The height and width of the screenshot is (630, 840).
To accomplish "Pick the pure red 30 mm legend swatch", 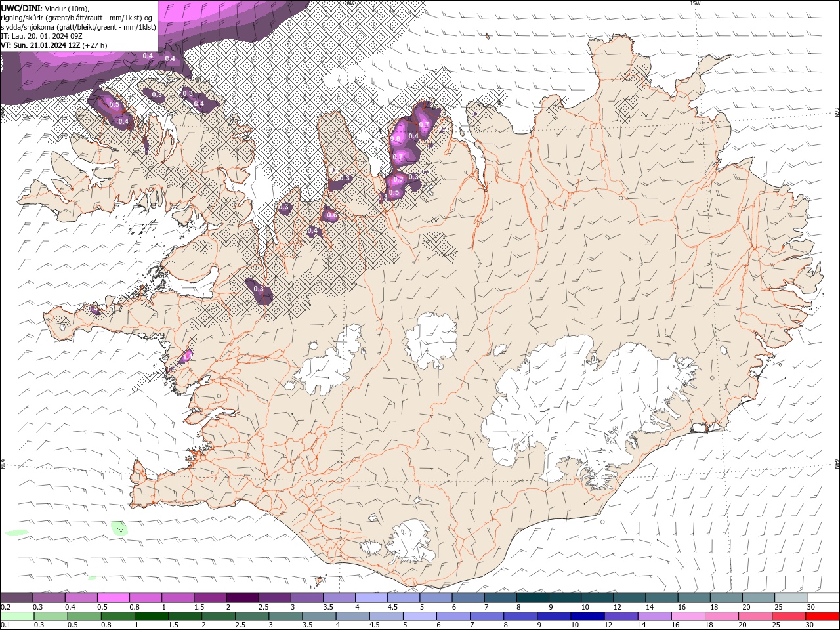I will 822,616.
